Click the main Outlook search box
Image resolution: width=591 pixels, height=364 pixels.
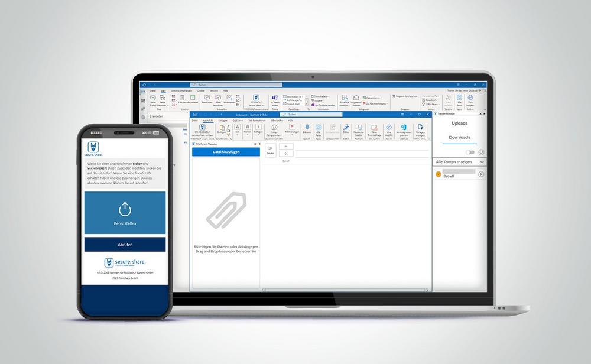click(236, 84)
